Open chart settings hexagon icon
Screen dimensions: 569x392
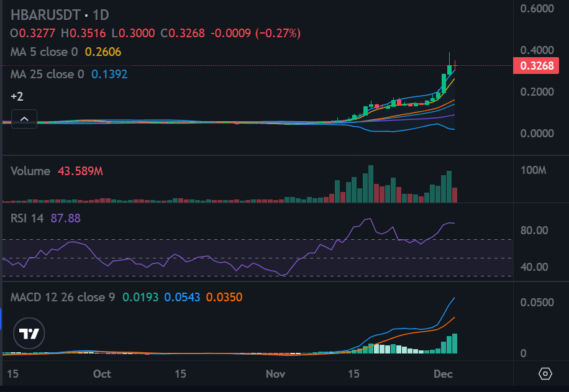click(x=545, y=373)
